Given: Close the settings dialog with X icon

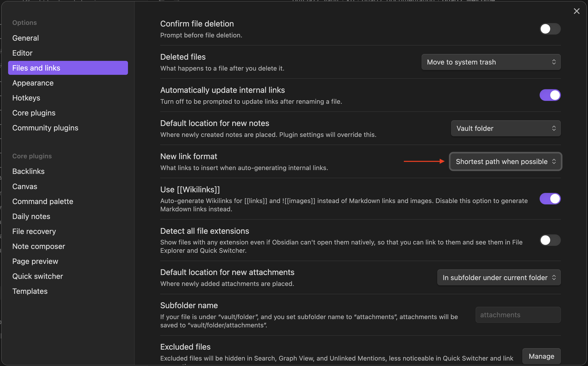Looking at the screenshot, I should 576,11.
